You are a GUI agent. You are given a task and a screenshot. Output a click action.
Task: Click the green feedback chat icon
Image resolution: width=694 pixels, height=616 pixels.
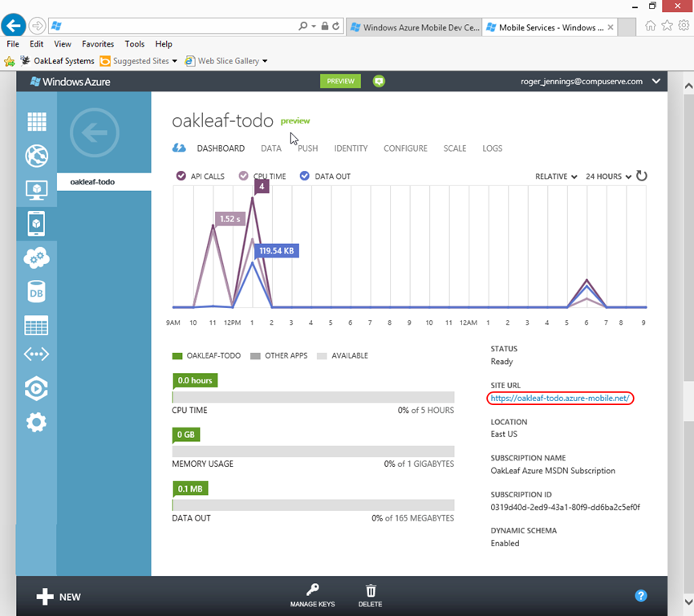click(379, 81)
